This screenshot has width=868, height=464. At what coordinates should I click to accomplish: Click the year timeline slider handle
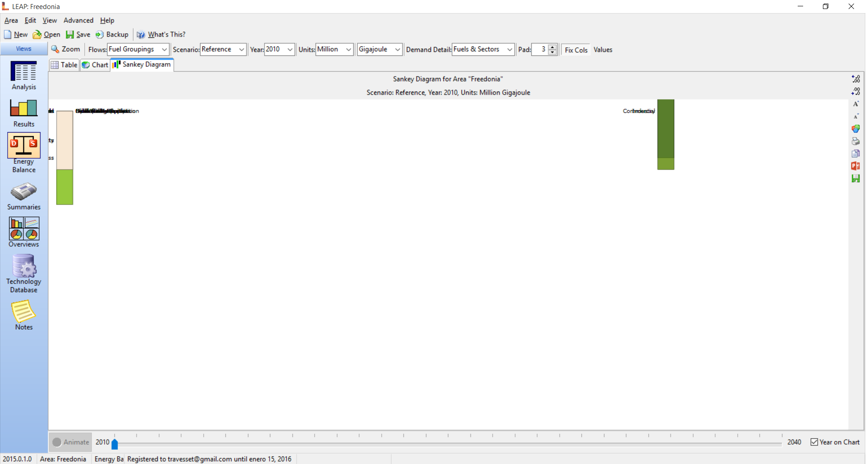point(114,444)
